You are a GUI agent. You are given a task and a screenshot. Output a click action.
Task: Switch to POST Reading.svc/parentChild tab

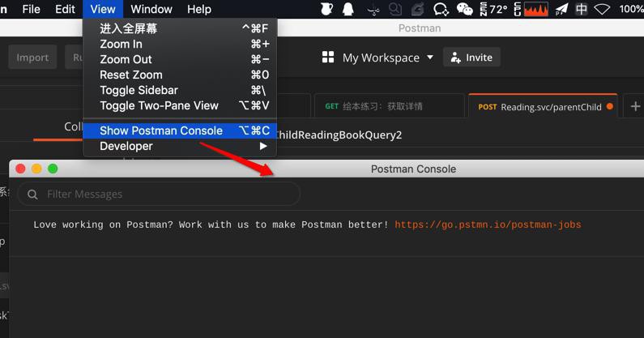543,106
